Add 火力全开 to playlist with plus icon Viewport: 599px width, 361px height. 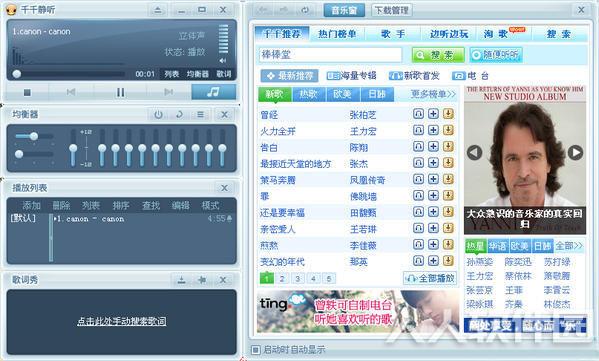click(433, 130)
